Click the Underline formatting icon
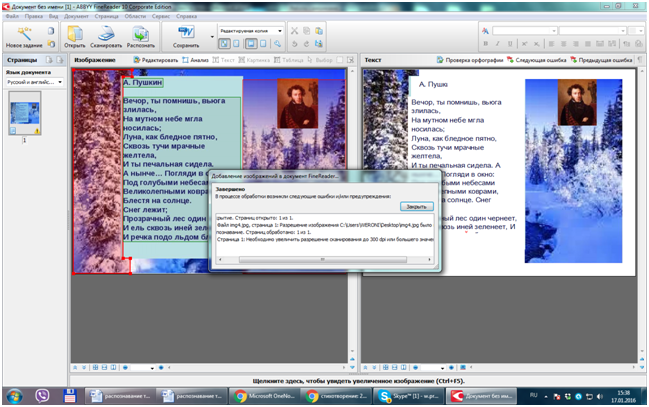This screenshot has height=407, width=649. point(510,43)
